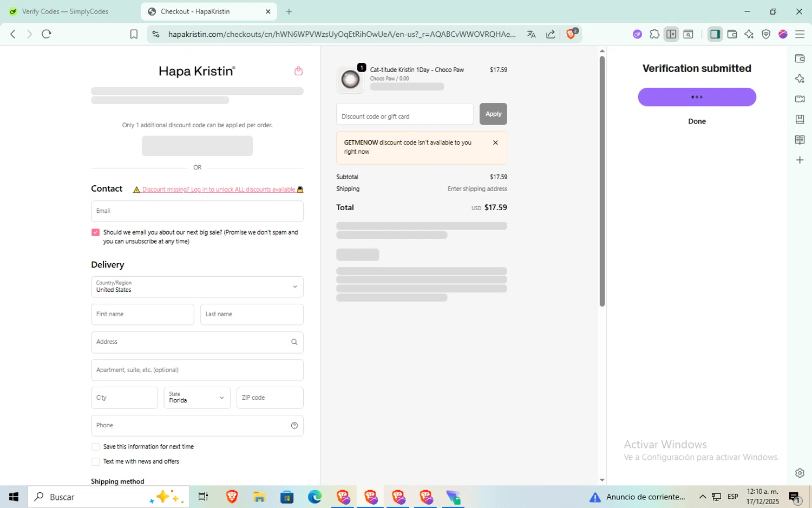812x508 pixels.
Task: Open the page translate icon
Action: (x=531, y=34)
